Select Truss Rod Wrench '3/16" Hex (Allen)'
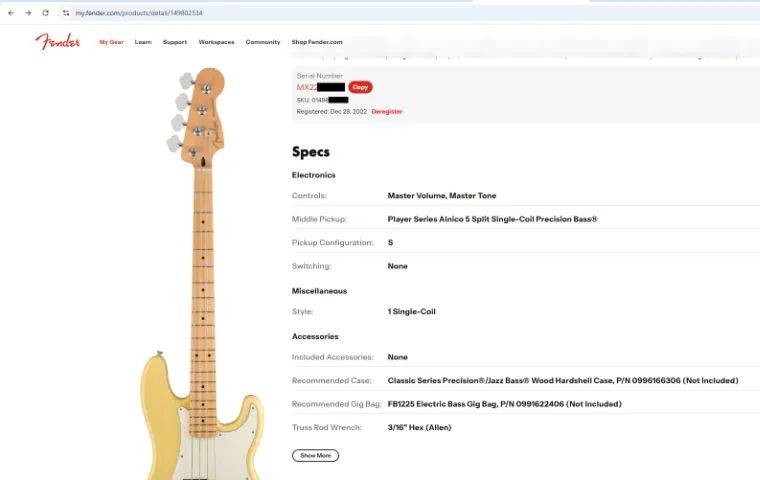The image size is (760, 480). 419,428
